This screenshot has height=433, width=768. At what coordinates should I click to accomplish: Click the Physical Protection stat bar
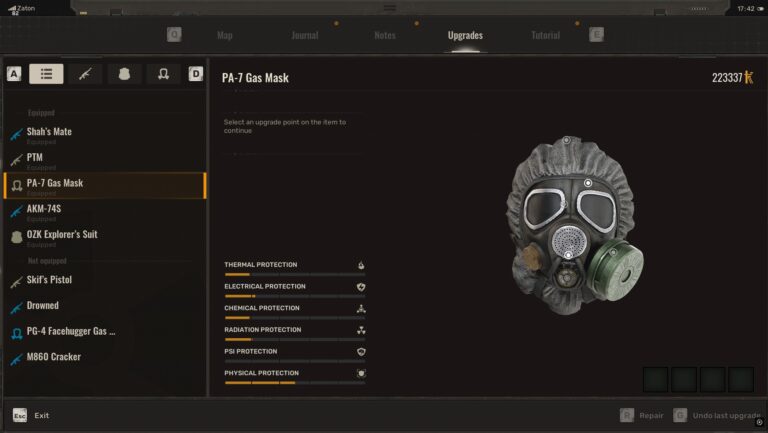pos(295,383)
